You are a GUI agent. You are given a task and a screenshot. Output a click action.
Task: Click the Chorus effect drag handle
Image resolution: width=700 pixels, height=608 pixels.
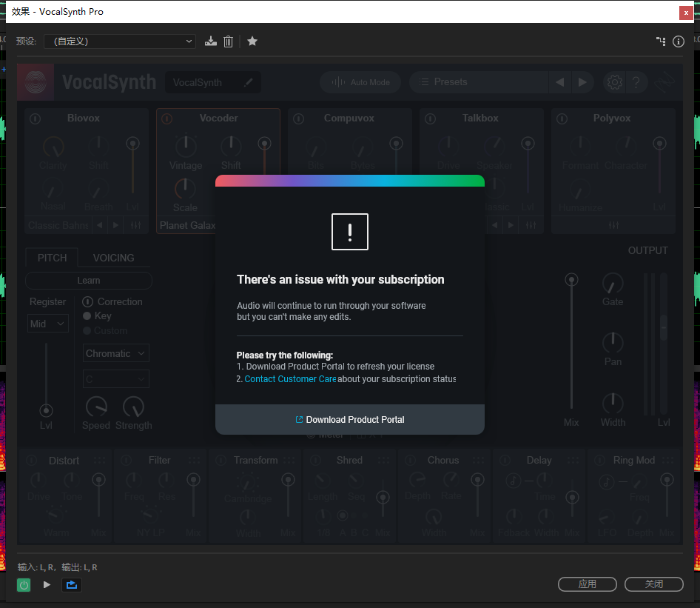[x=479, y=460]
